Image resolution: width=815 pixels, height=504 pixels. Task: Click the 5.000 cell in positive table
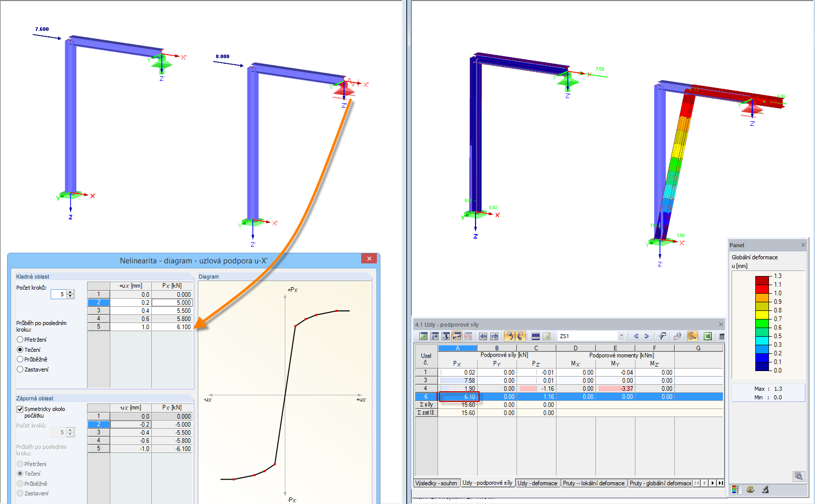click(172, 303)
